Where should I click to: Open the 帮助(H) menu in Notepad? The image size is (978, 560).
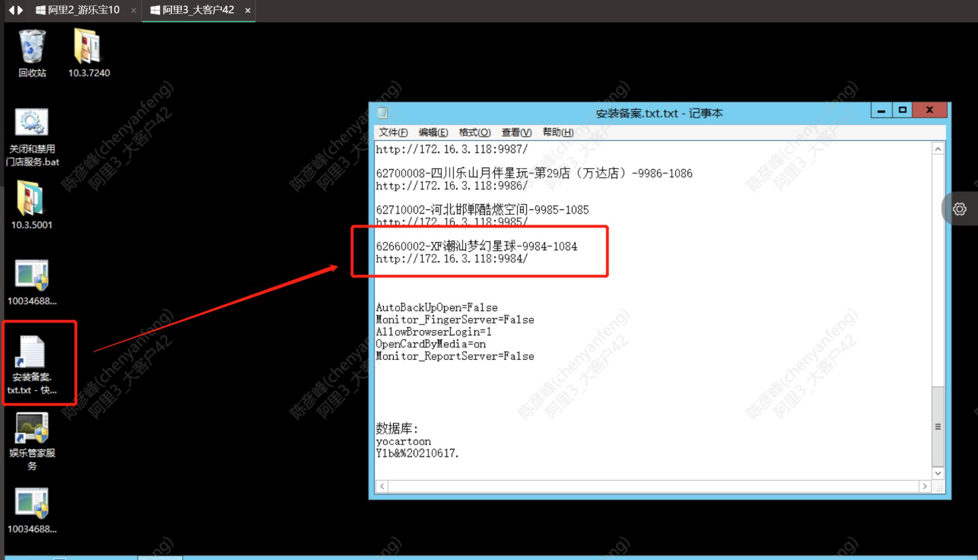pyautogui.click(x=558, y=132)
